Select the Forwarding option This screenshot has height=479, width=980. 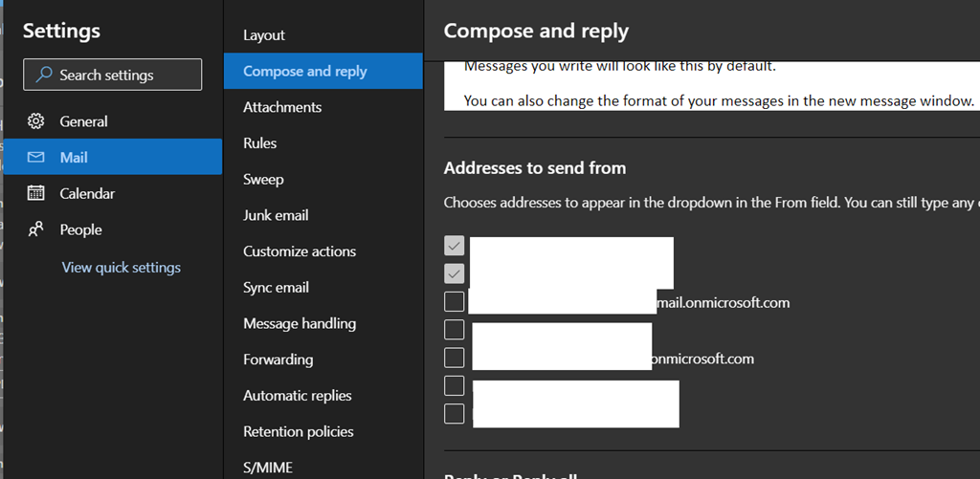click(278, 359)
